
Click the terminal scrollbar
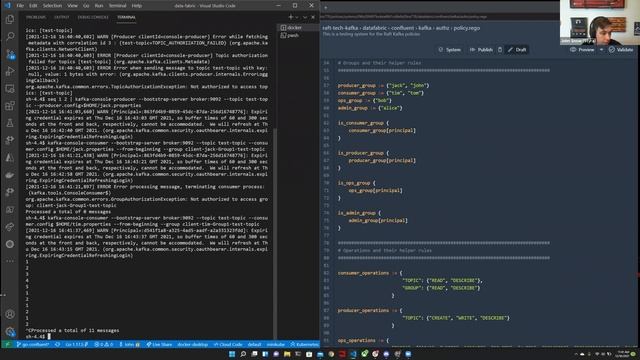tap(275, 233)
